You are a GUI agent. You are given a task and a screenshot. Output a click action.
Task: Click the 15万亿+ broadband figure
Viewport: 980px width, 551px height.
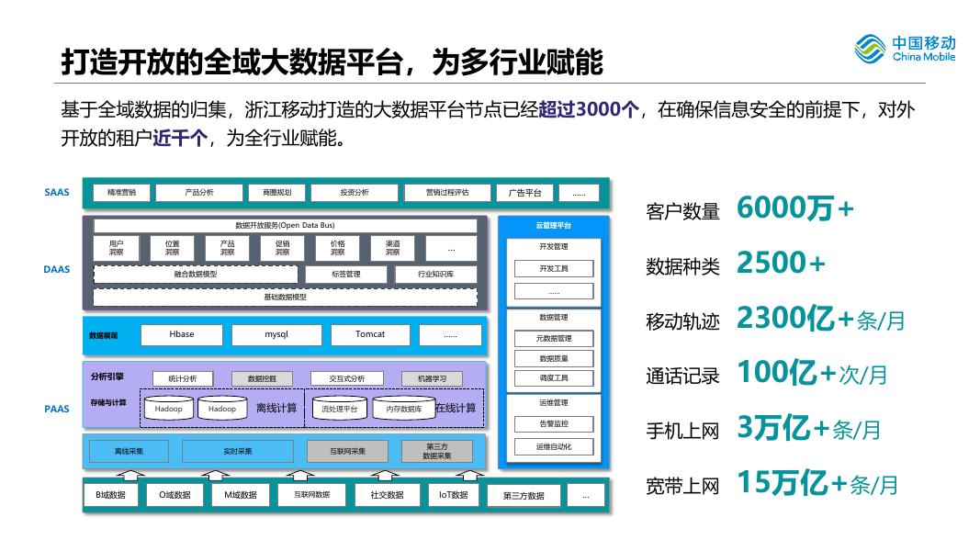pos(792,483)
